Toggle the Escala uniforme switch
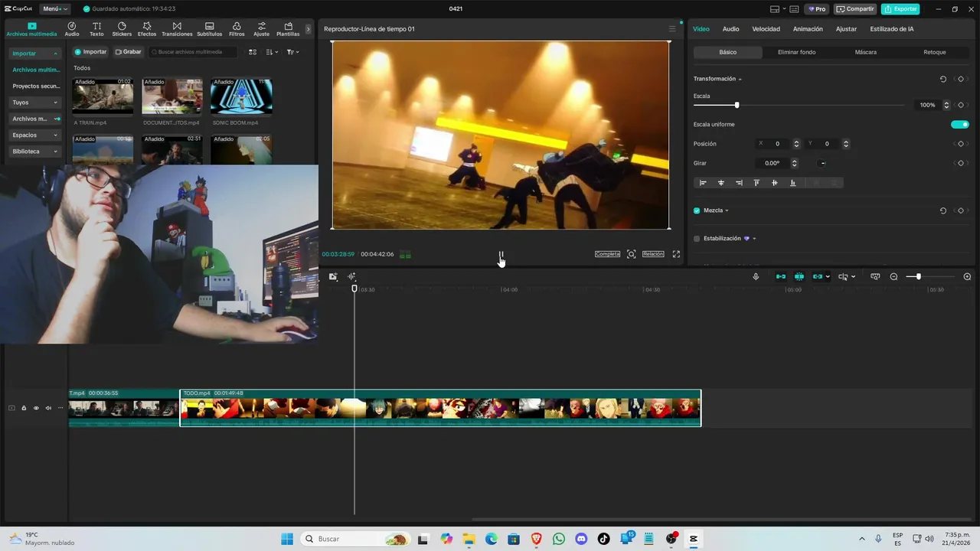This screenshot has width=980, height=551. (959, 124)
